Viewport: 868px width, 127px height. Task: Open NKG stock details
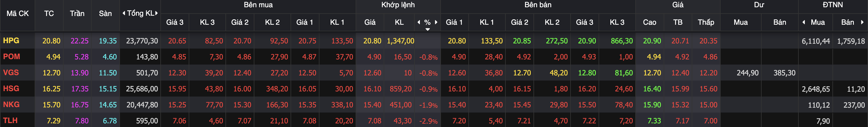(11, 104)
